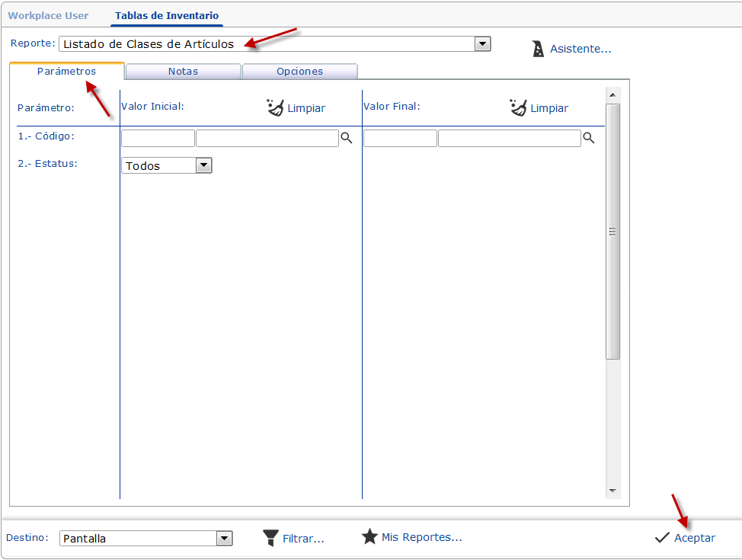Click the scrollbar up arrow in parameters panel
742x560 pixels.
tap(612, 95)
